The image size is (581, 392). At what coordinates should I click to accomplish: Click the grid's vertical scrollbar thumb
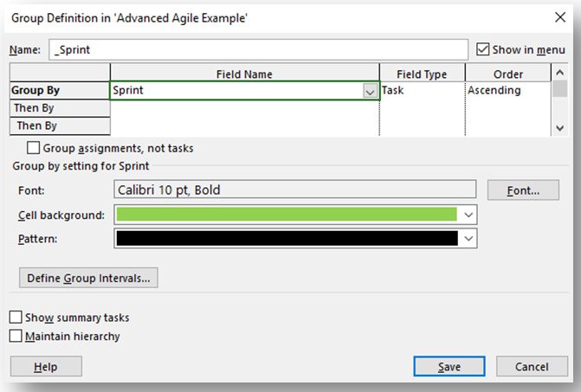559,89
